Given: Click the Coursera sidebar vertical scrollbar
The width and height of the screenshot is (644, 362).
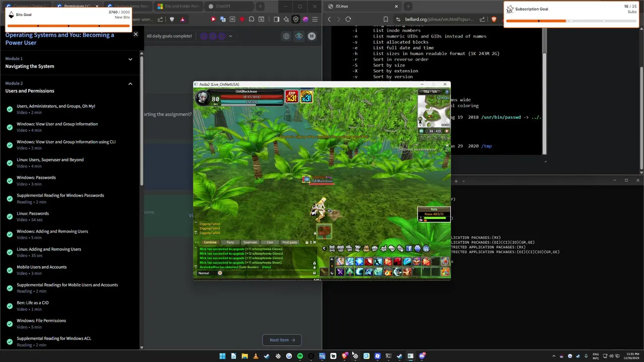Looking at the screenshot, I should pos(141,121).
